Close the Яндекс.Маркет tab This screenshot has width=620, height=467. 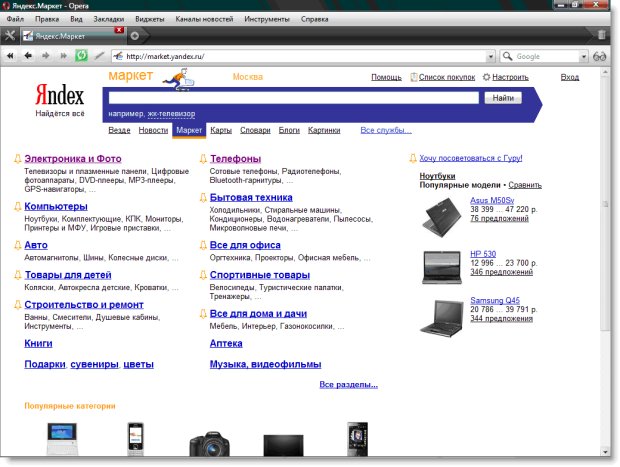119,30
